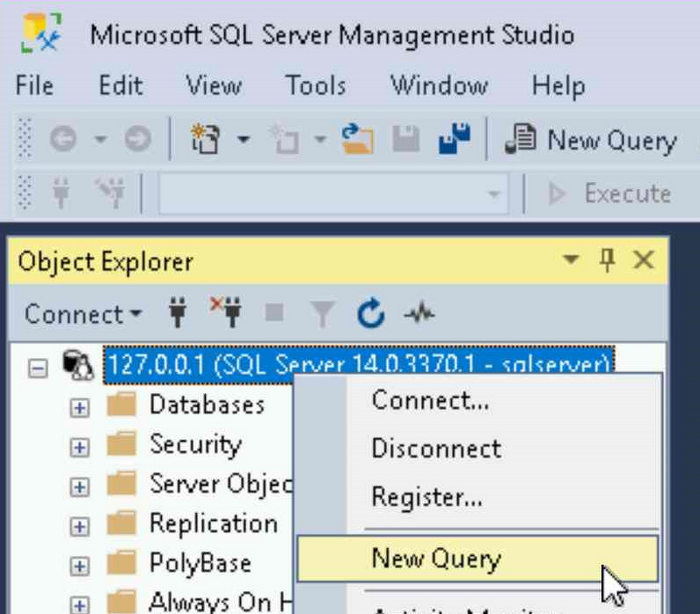
Task: Click the Save single-disk icon
Action: [406, 139]
